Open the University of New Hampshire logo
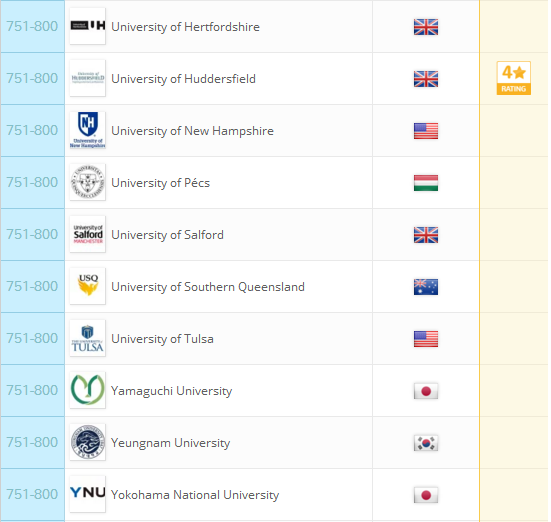Image resolution: width=551 pixels, height=522 pixels. click(x=87, y=130)
